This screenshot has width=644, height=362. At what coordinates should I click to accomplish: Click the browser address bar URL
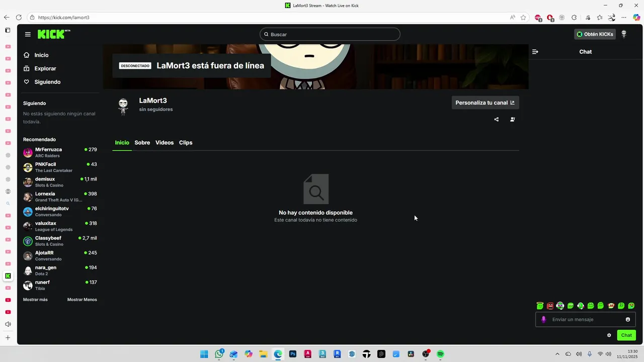[x=64, y=17]
